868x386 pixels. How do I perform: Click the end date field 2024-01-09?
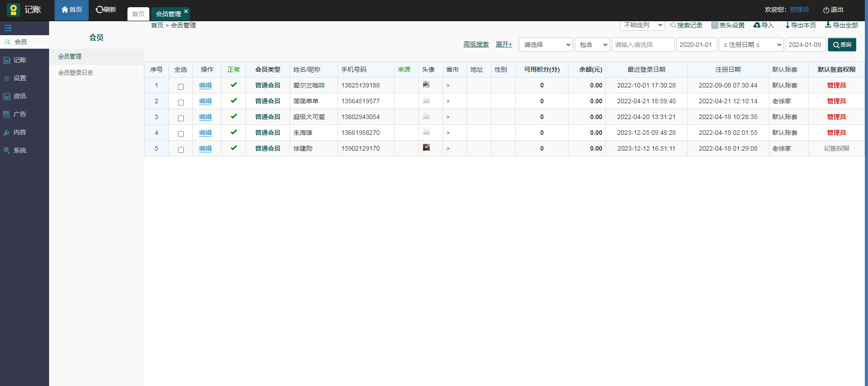tap(806, 45)
